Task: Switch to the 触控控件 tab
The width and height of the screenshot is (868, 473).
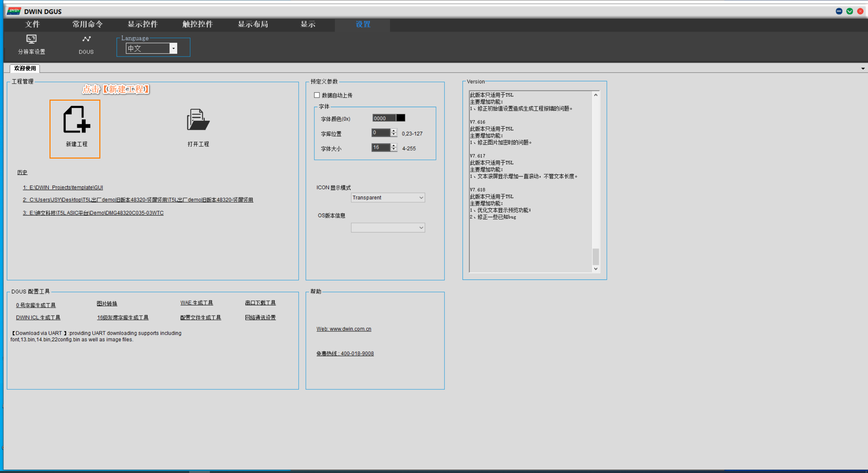Action: [x=197, y=24]
